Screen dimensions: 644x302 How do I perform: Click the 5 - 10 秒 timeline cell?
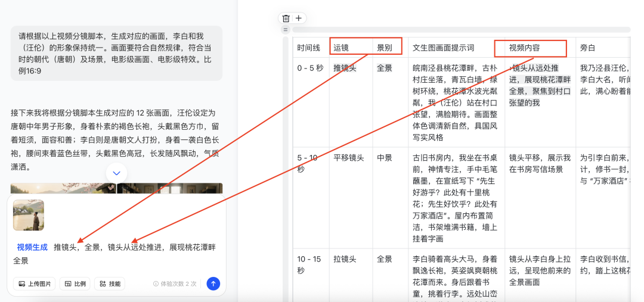tap(311, 198)
